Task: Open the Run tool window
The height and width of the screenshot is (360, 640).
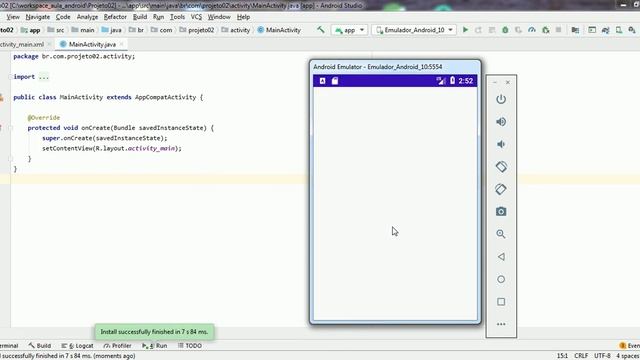Action: click(x=155, y=346)
